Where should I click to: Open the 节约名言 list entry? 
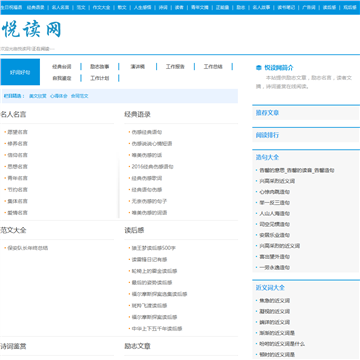click(x=18, y=190)
